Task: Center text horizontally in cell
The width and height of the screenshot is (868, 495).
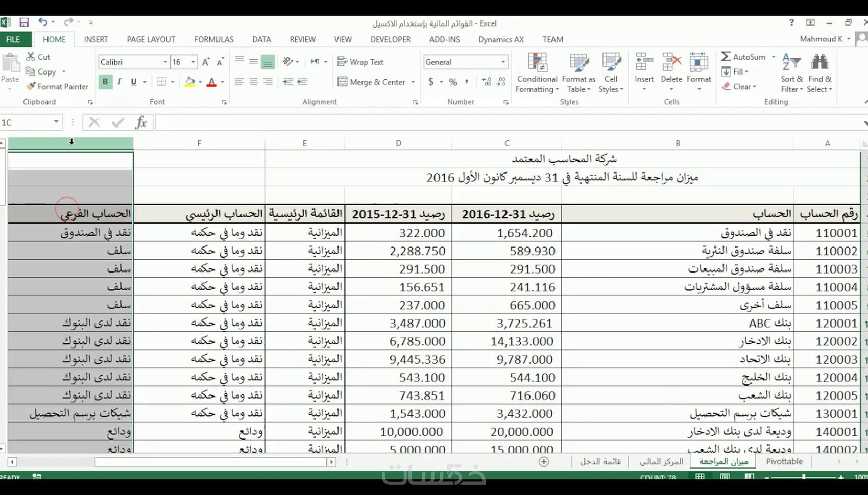Action: [253, 82]
